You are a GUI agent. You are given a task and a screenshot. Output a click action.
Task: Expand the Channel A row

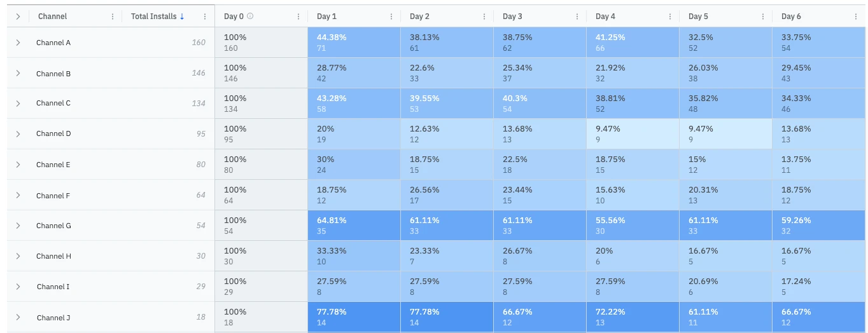click(18, 43)
